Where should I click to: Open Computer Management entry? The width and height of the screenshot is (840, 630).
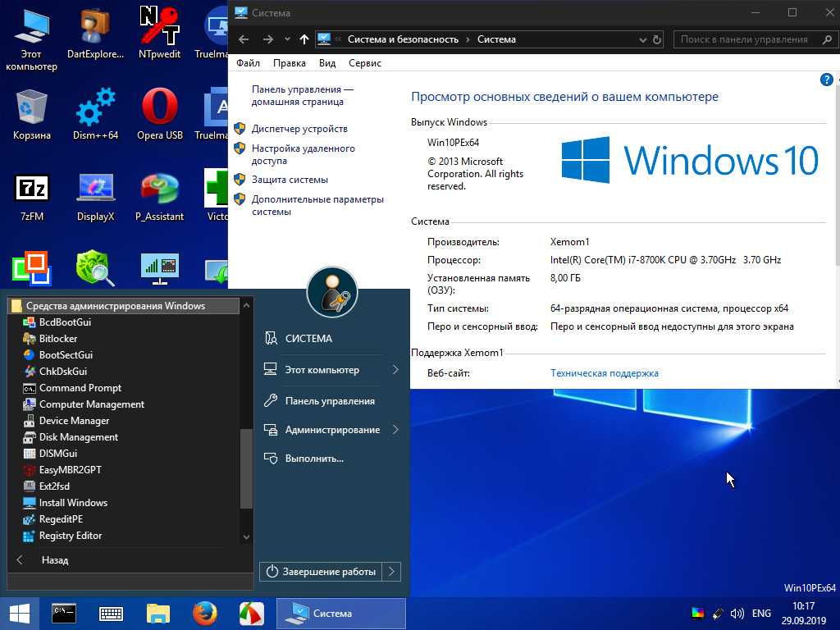91,404
